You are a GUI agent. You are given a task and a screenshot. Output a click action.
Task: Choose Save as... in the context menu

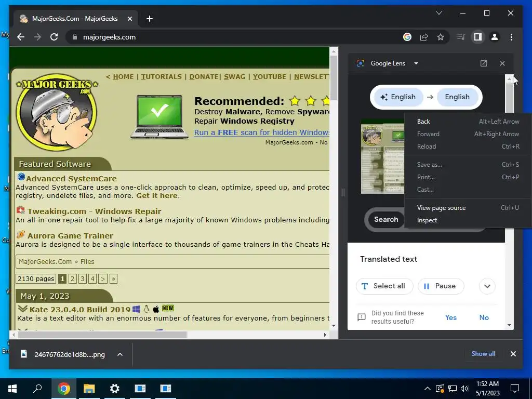(468, 165)
